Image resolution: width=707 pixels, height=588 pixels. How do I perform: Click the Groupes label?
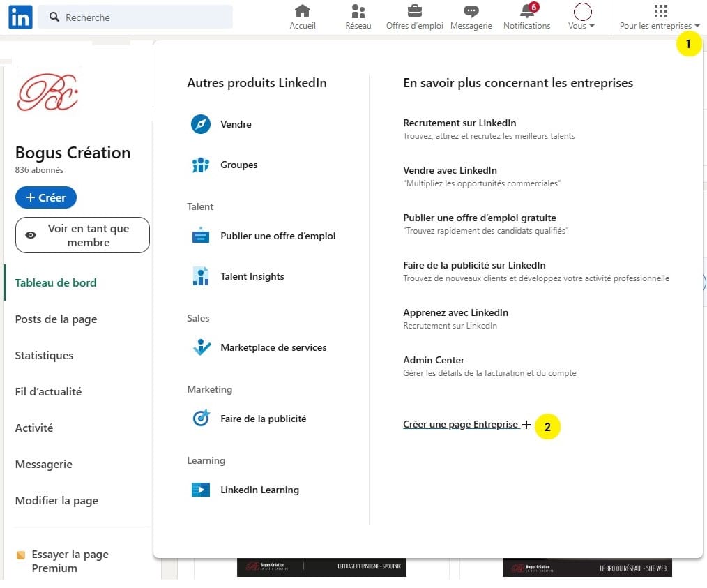tap(239, 165)
